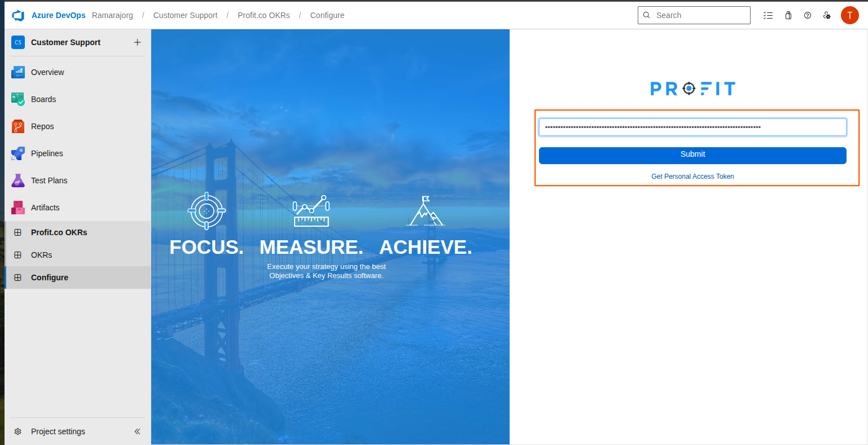The width and height of the screenshot is (868, 445).
Task: Click the Azure DevOps logo icon
Action: (18, 15)
